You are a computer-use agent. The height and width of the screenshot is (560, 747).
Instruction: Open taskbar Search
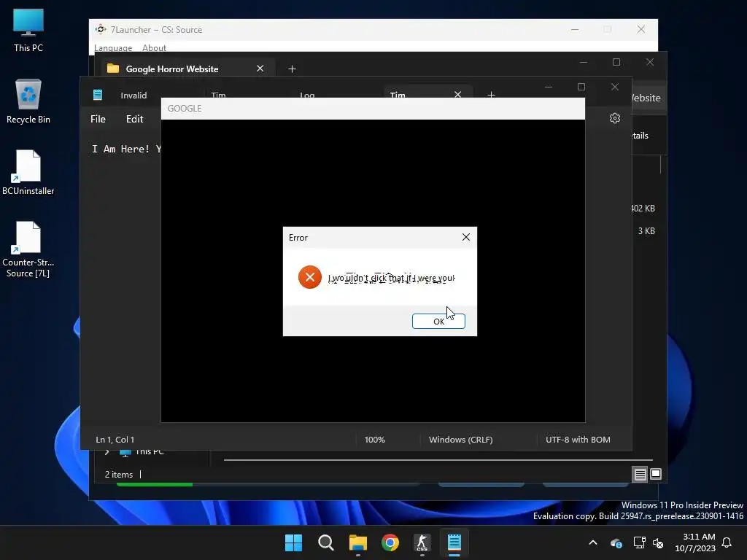326,542
